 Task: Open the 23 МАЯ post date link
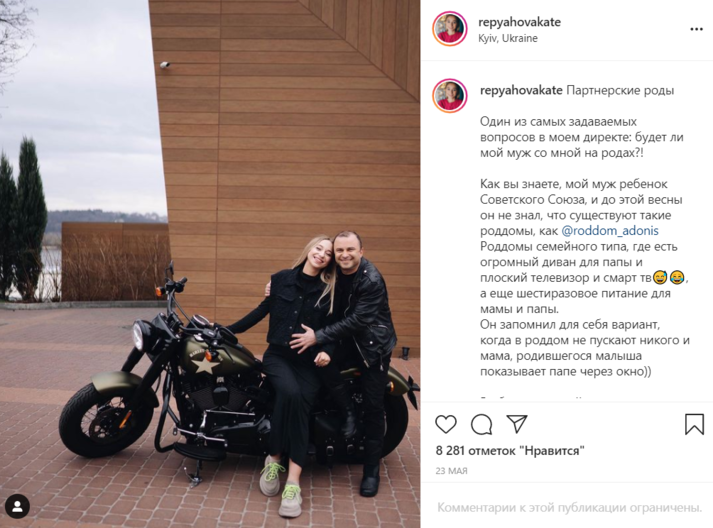(x=452, y=471)
